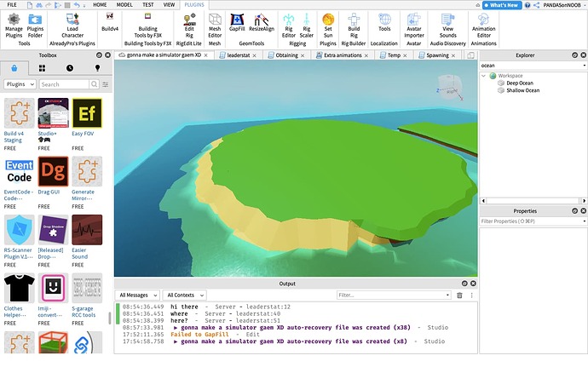Click the help question mark icon
Screen dimensions: 588x367
pyautogui.click(x=527, y=5)
